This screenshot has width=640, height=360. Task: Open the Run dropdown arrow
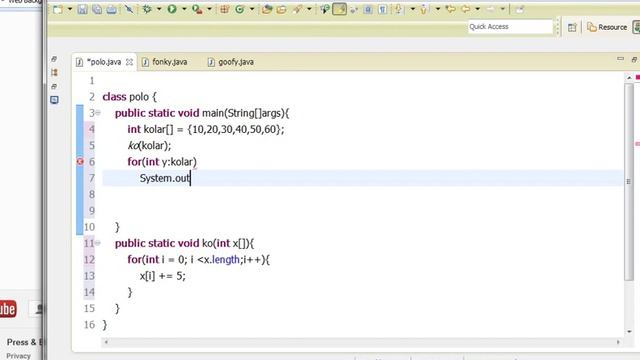point(184,9)
